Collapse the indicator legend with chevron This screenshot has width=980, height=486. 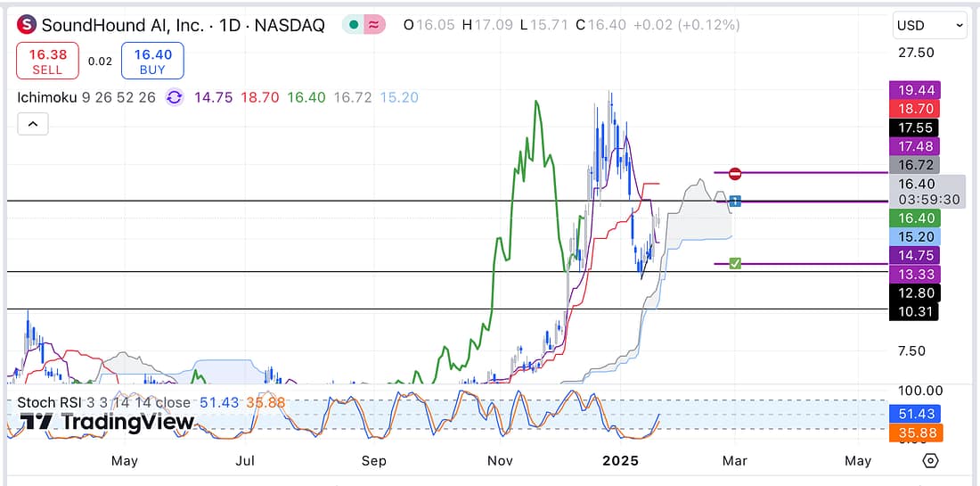pos(32,125)
